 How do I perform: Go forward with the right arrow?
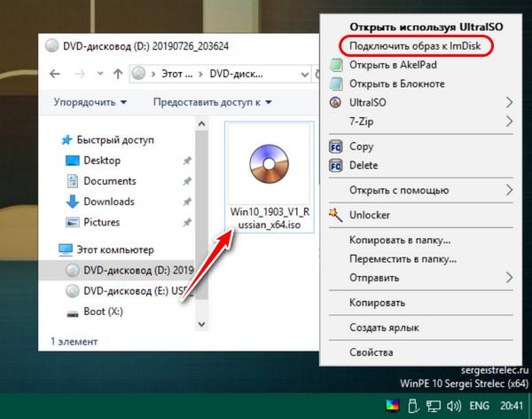click(80, 74)
